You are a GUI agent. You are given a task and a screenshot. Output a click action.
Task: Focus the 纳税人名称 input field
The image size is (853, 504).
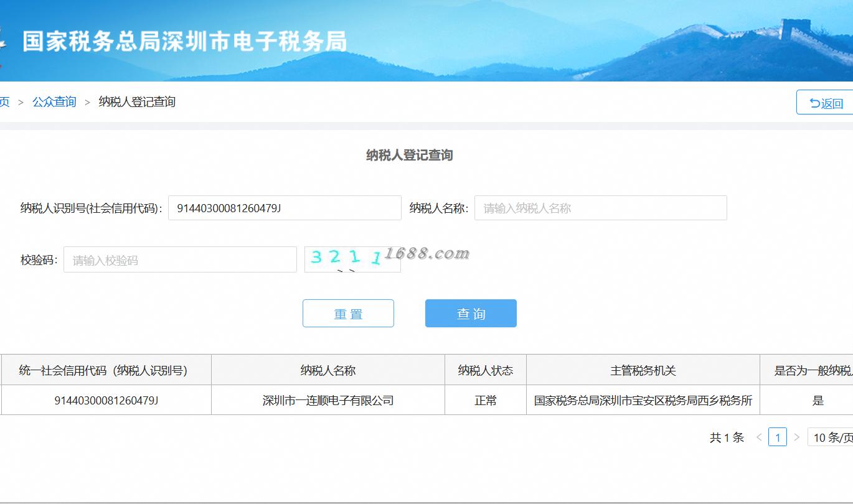coord(601,208)
